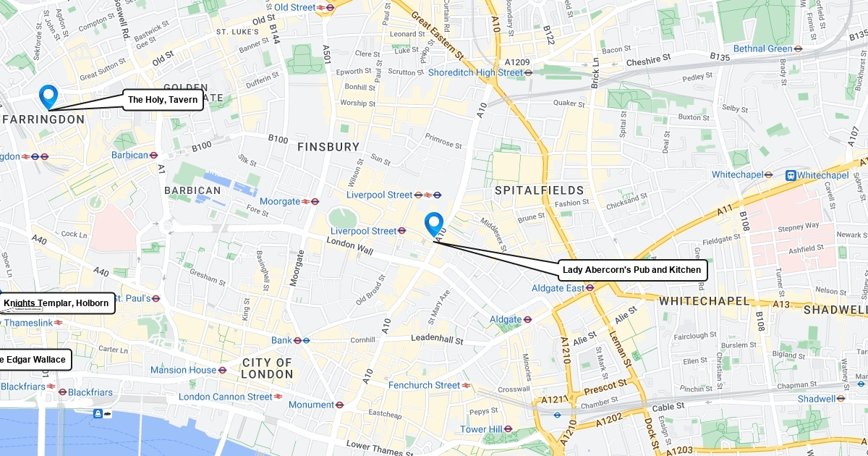This screenshot has width=868, height=456.
Task: Click the Fenchurch Street station label
Action: tap(424, 385)
